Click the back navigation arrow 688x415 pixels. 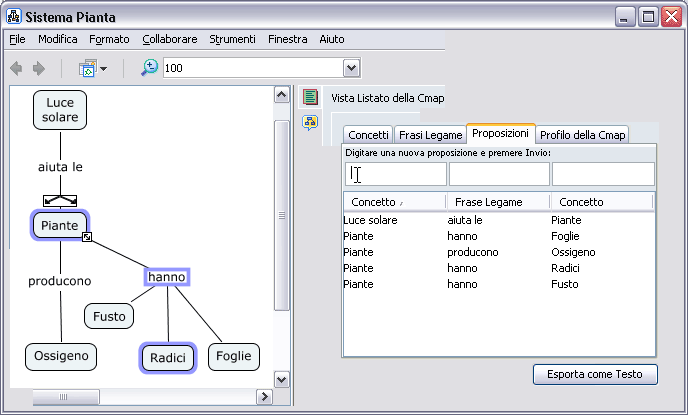(x=17, y=68)
